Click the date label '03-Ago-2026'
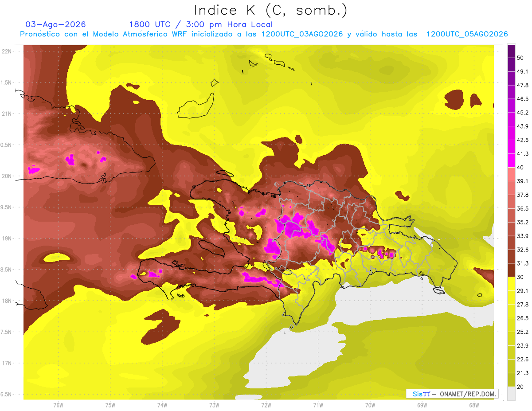This screenshot has width=532, height=411. tap(55, 24)
